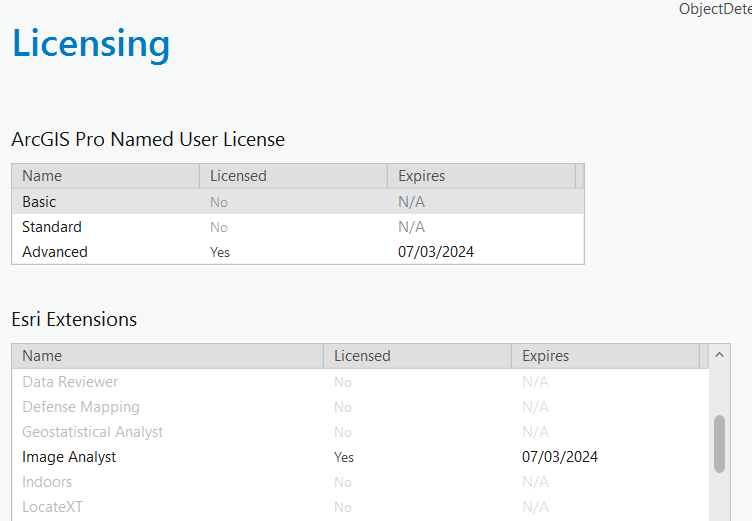
Task: Click Image Analyst expiry date cell
Action: pyautogui.click(x=560, y=457)
